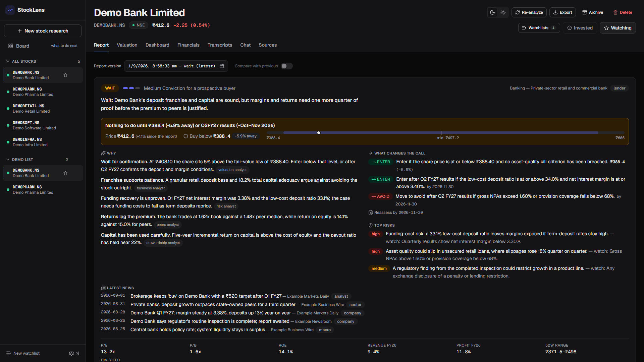
Task: Click the Board grid icon
Action: 11,46
